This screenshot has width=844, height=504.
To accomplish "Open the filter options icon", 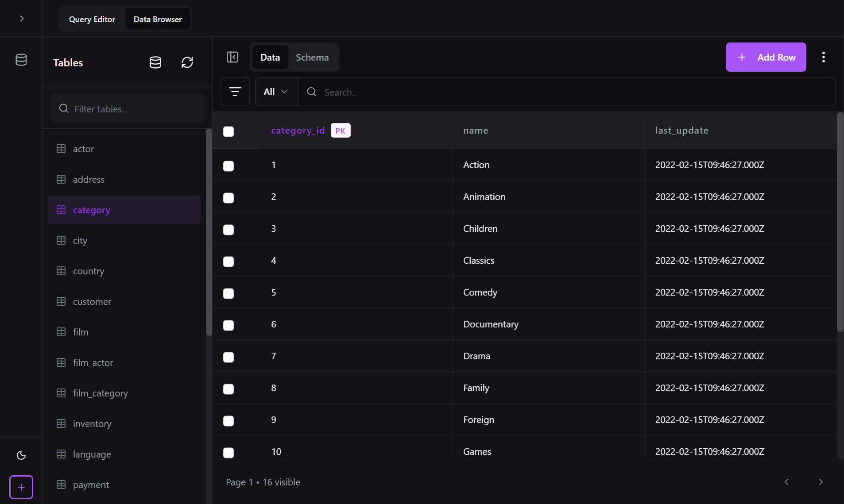I will [x=235, y=92].
